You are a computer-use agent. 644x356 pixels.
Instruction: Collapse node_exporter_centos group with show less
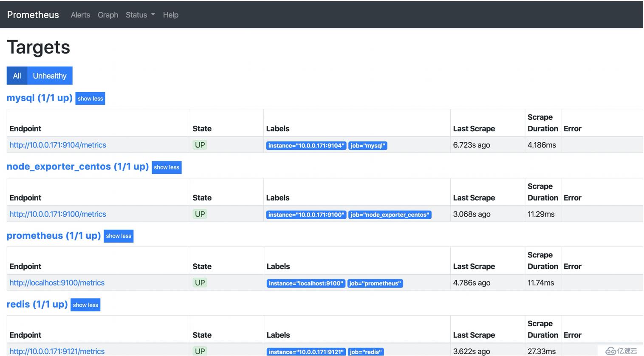(167, 167)
